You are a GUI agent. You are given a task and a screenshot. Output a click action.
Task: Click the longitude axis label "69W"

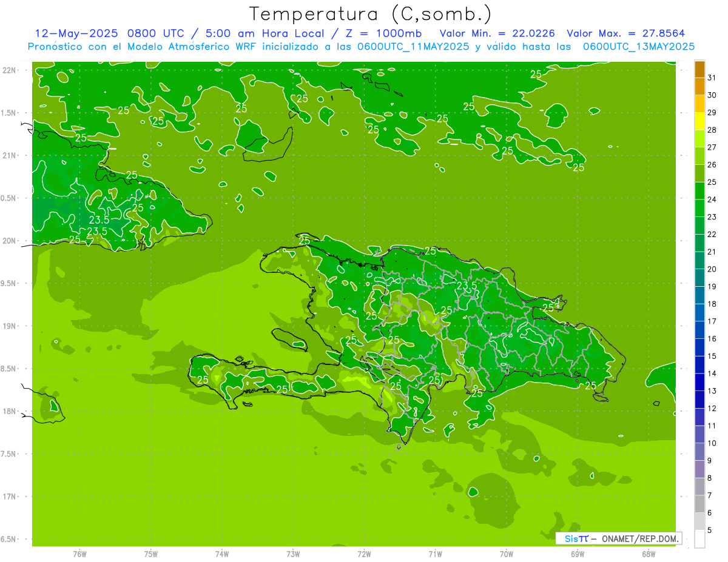pos(578,554)
